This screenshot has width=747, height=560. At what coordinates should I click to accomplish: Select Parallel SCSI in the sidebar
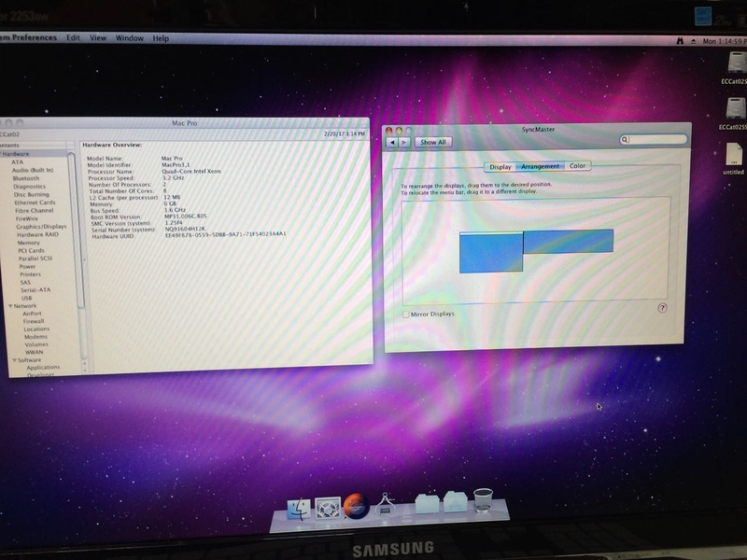(x=35, y=259)
